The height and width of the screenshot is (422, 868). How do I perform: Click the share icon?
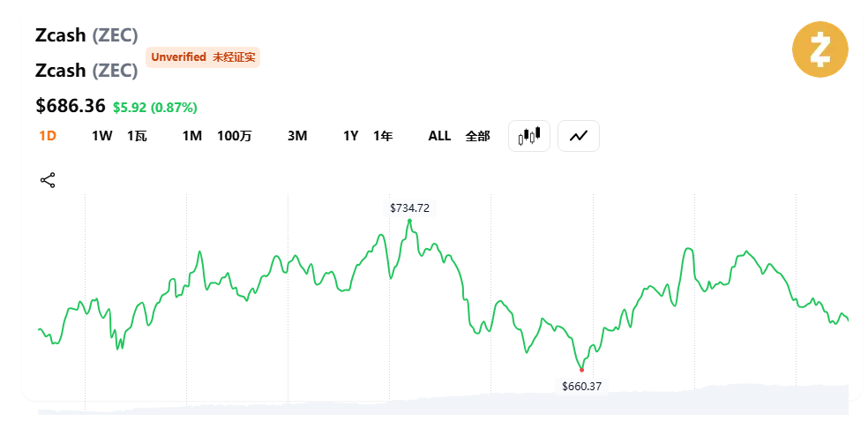click(x=48, y=181)
